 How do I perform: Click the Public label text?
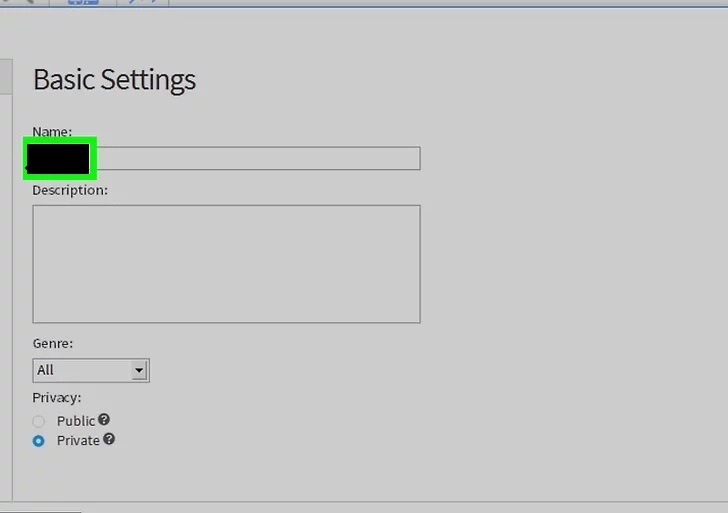[76, 421]
